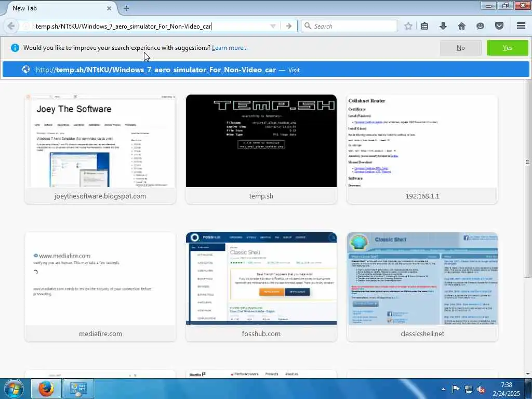The image size is (532, 399).
Task: Open the Downloads arrow icon
Action: [x=443, y=26]
